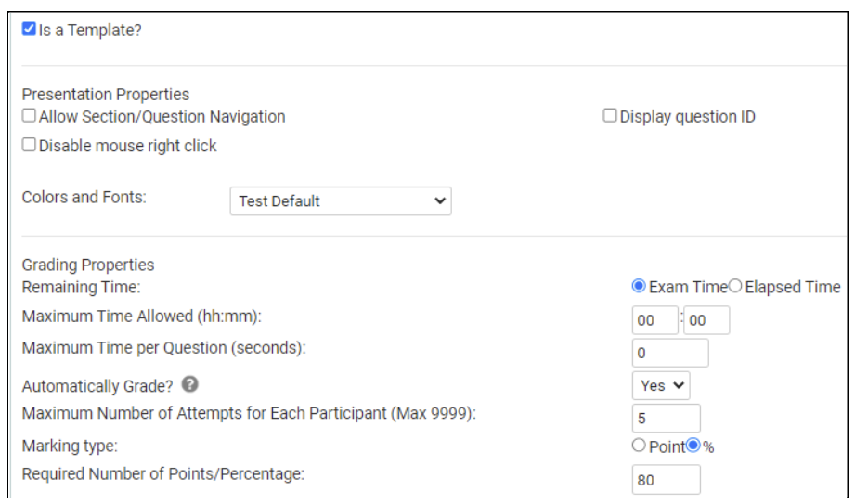Click the Automatically Grade help question-mark icon
855x504 pixels.
tap(189, 384)
